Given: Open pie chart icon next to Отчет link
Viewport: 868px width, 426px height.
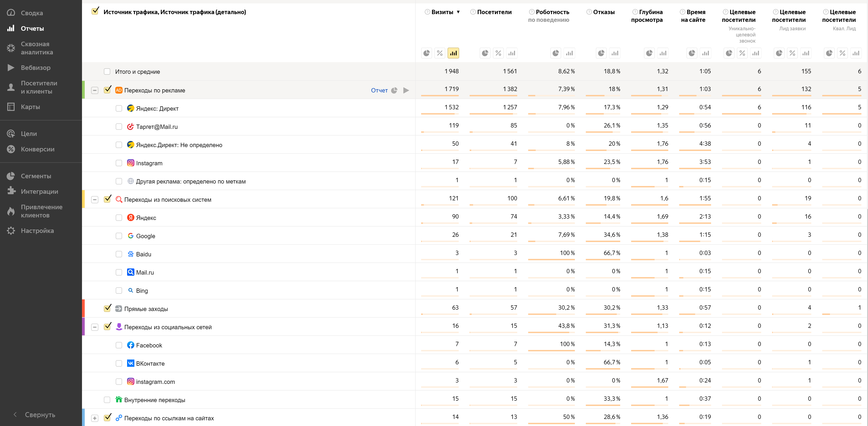Looking at the screenshot, I should [x=394, y=90].
